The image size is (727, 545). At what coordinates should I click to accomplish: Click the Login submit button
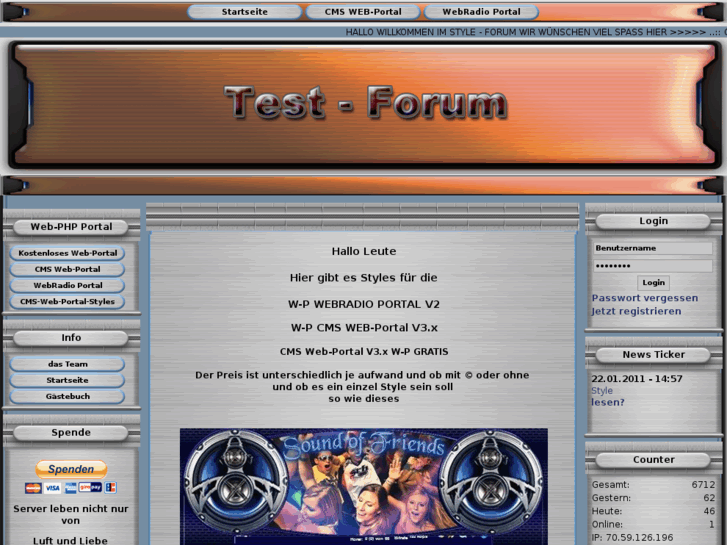coord(653,282)
